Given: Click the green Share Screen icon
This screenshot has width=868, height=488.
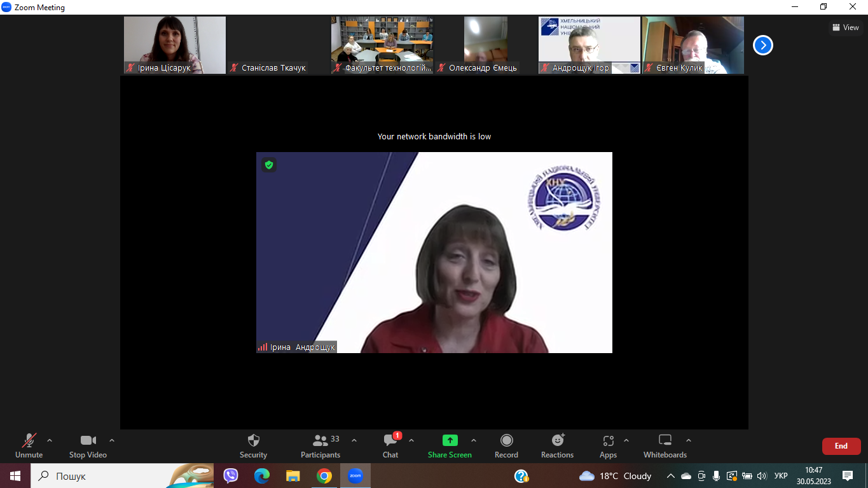Looking at the screenshot, I should 450,440.
